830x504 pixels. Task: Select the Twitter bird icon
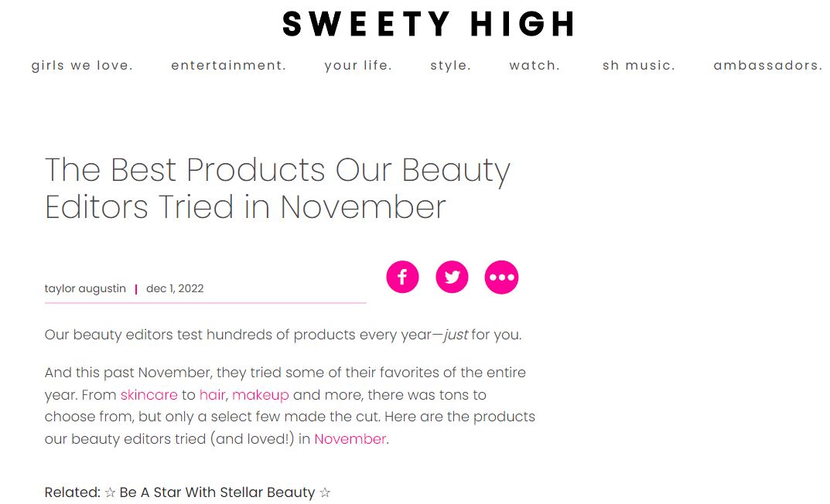coord(452,277)
